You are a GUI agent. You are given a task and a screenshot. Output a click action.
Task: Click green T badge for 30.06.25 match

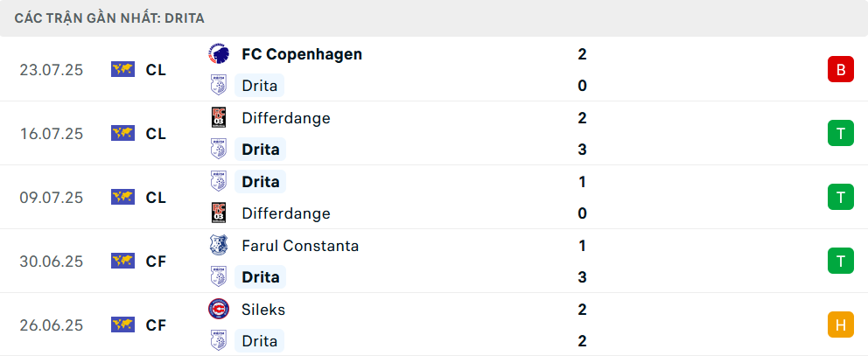tap(840, 261)
